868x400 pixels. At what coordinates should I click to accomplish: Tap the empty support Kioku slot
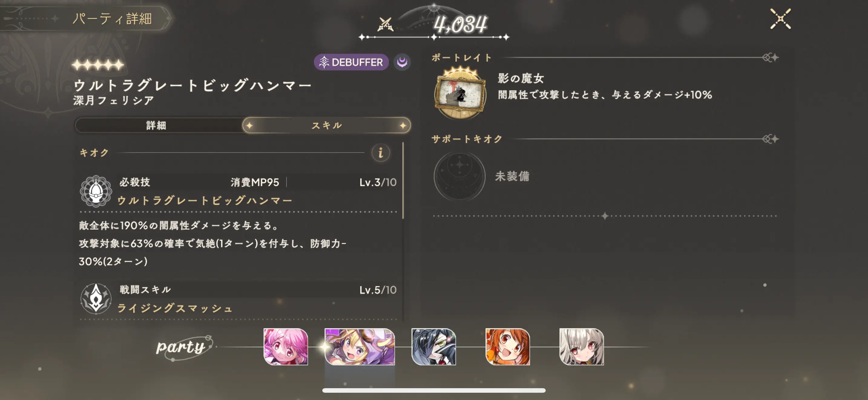pos(459,176)
